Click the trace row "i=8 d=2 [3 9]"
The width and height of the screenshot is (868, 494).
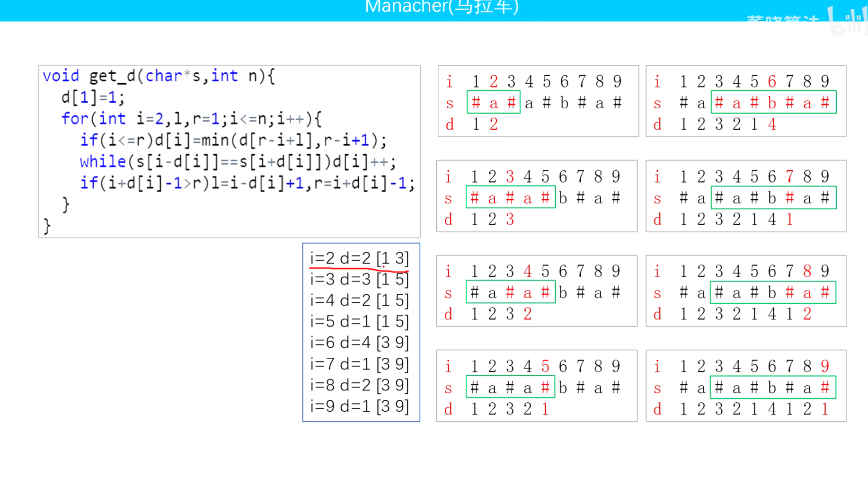(359, 385)
